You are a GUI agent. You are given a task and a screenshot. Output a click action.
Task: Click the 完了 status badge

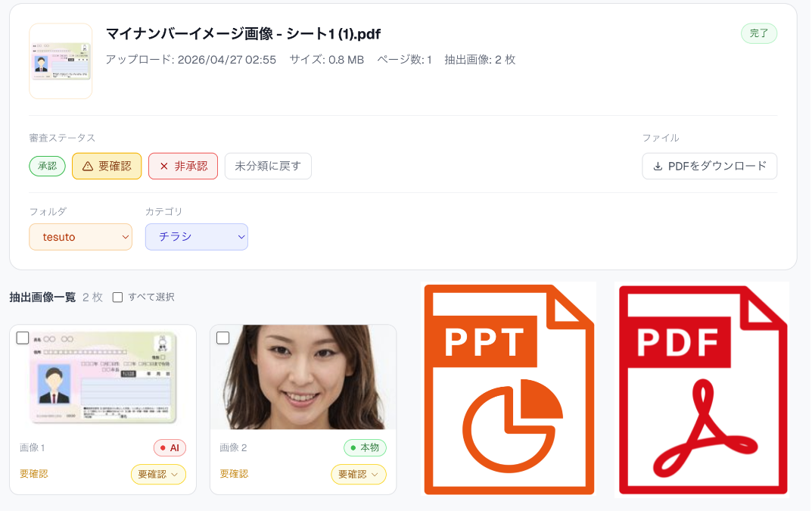(759, 33)
